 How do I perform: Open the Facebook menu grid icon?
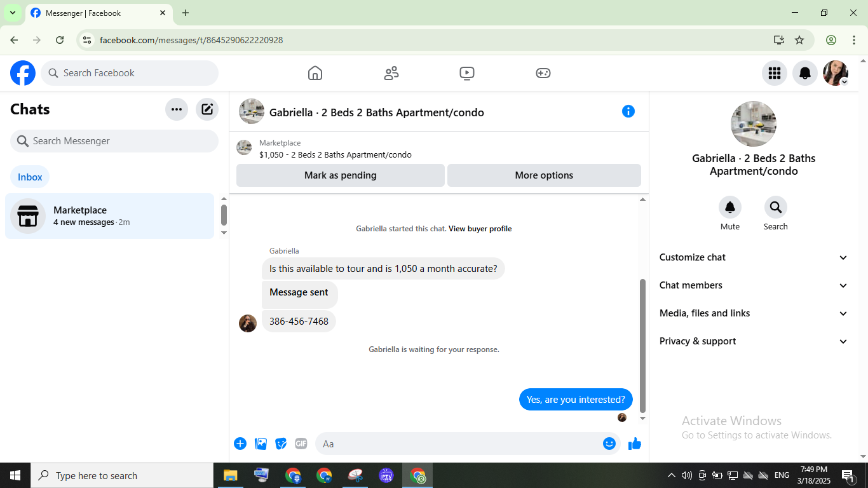775,73
